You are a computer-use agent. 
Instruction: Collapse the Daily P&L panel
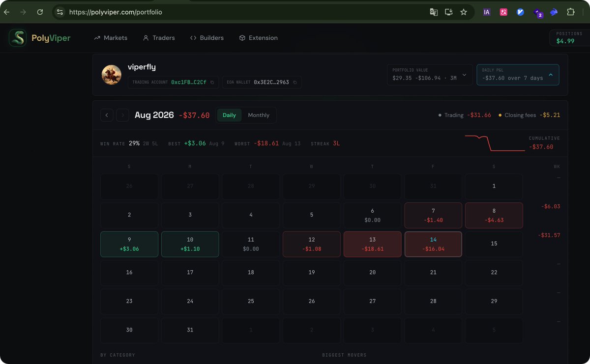point(518,75)
